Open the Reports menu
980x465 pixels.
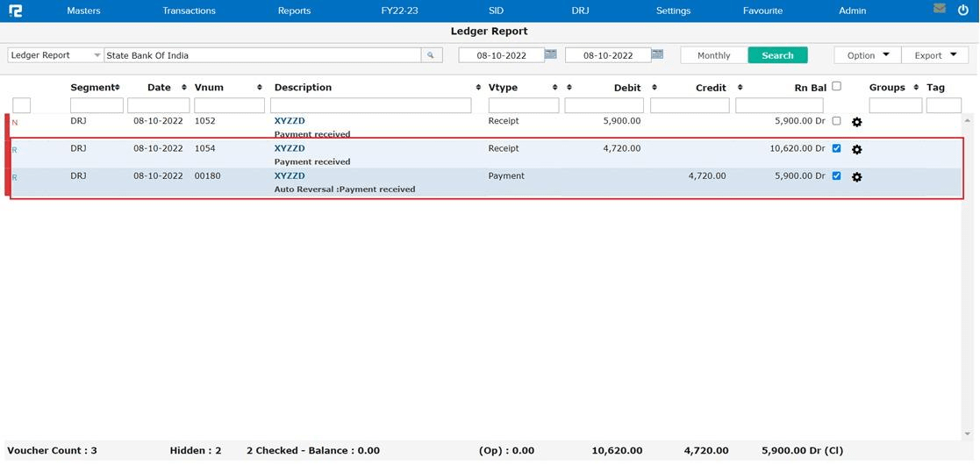pyautogui.click(x=294, y=11)
